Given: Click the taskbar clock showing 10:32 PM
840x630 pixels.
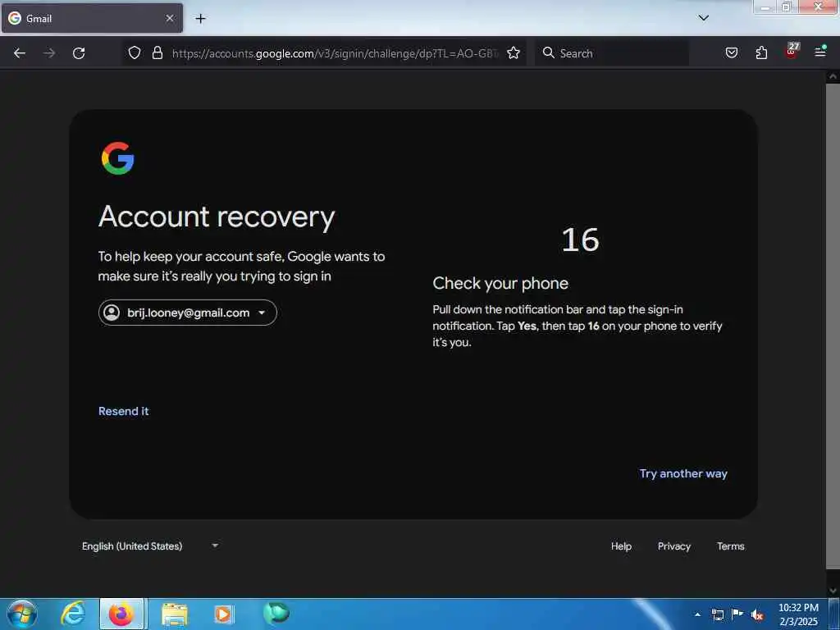Looking at the screenshot, I should (x=798, y=614).
